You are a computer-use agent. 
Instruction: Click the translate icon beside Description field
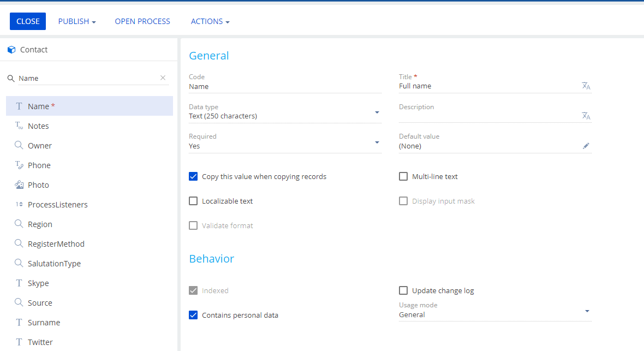click(x=586, y=116)
